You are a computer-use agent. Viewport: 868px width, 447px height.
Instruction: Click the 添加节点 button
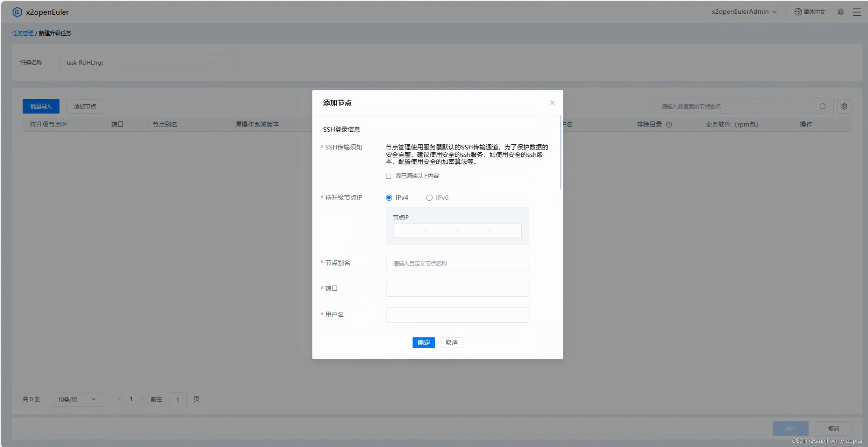pos(85,107)
